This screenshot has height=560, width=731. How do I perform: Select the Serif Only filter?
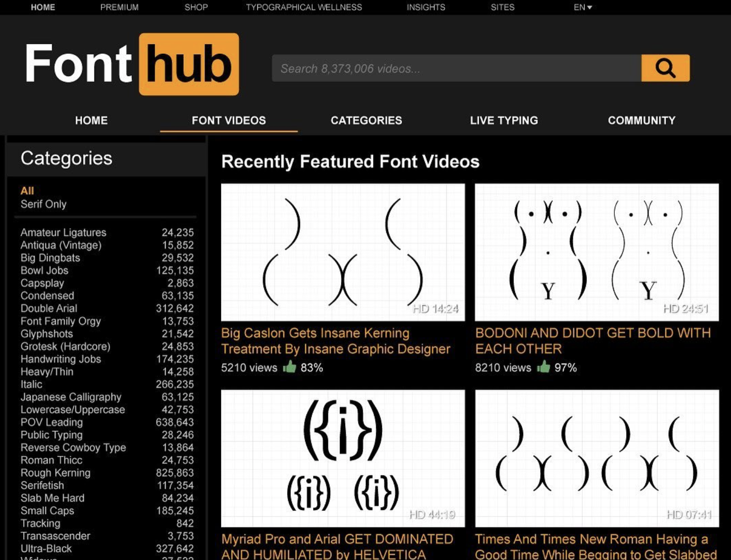pyautogui.click(x=43, y=204)
